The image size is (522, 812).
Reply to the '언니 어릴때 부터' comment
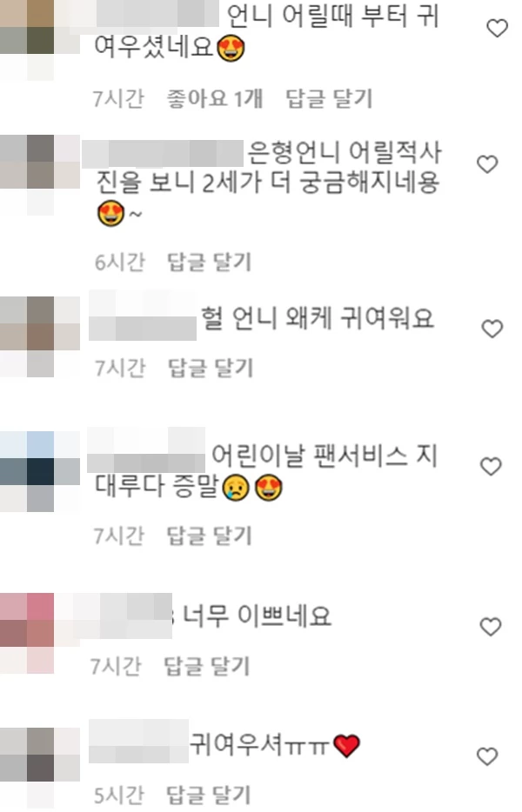pyautogui.click(x=329, y=98)
